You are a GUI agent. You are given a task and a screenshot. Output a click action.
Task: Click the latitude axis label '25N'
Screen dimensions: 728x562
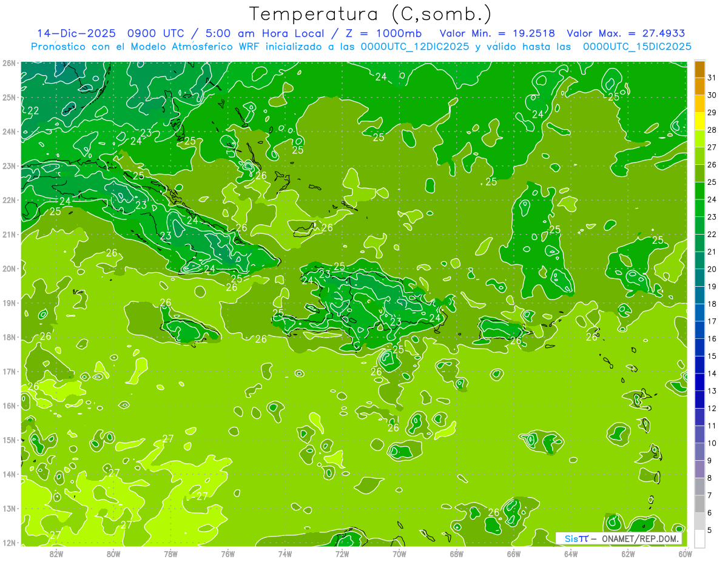coord(8,98)
